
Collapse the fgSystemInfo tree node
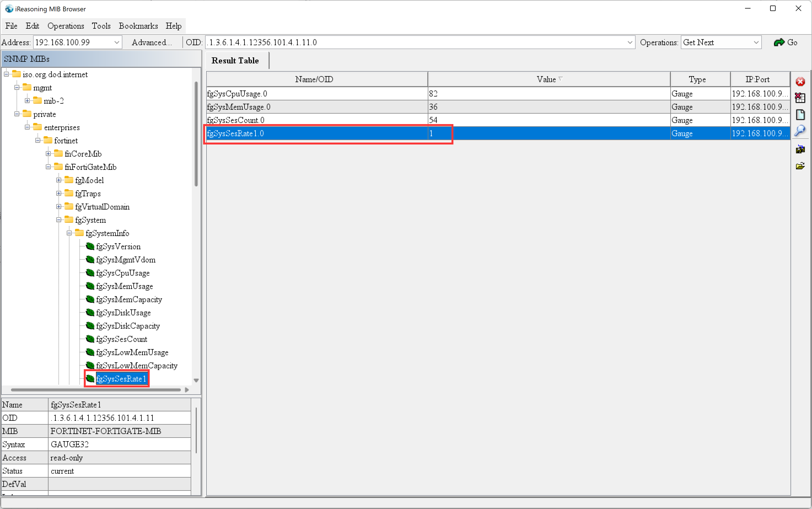point(69,233)
